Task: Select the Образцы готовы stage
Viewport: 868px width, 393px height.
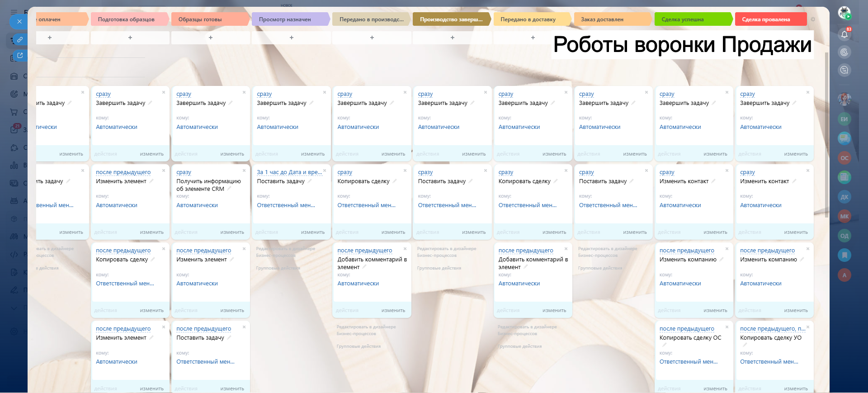Action: point(211,19)
